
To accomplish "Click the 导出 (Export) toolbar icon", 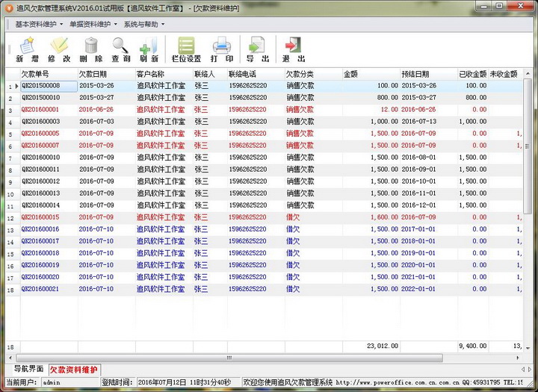I will click(258, 49).
